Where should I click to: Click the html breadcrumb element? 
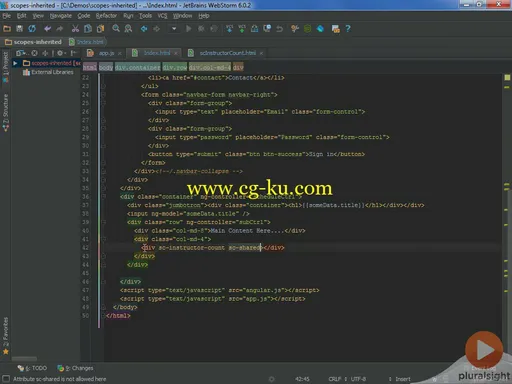point(90,67)
